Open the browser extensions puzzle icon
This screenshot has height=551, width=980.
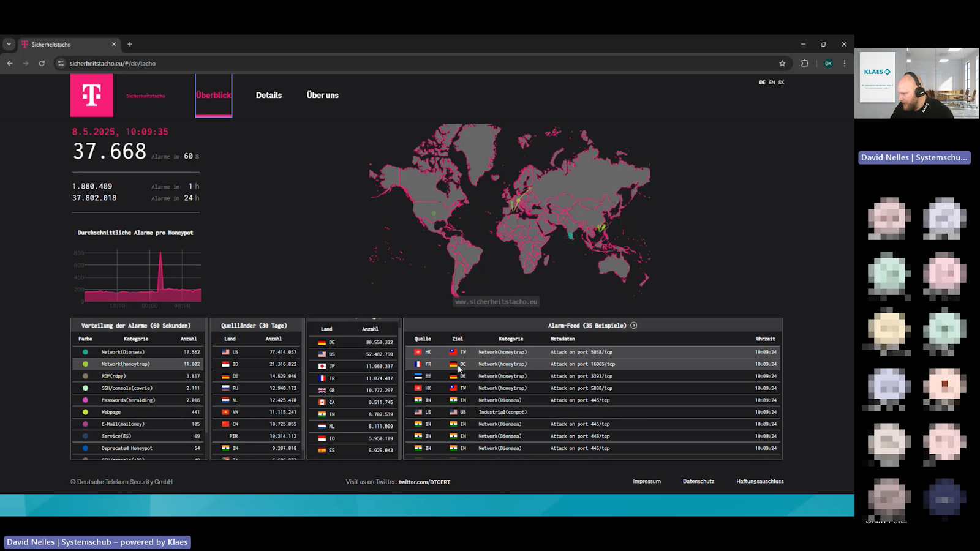click(805, 63)
